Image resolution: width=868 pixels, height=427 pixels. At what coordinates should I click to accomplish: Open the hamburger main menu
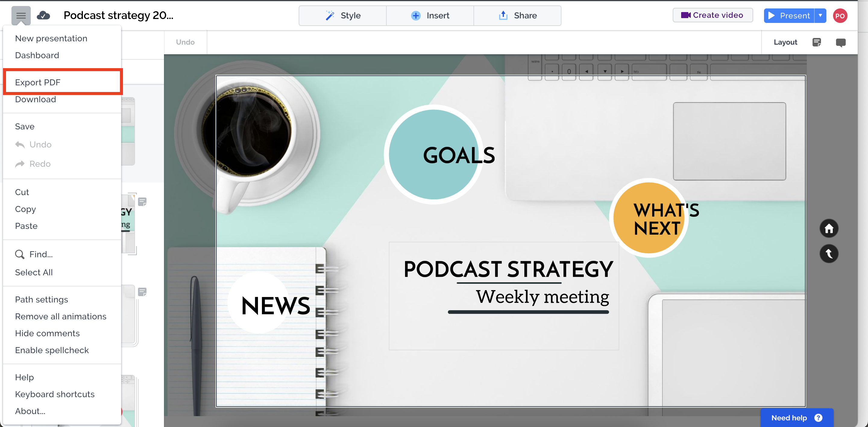(21, 15)
